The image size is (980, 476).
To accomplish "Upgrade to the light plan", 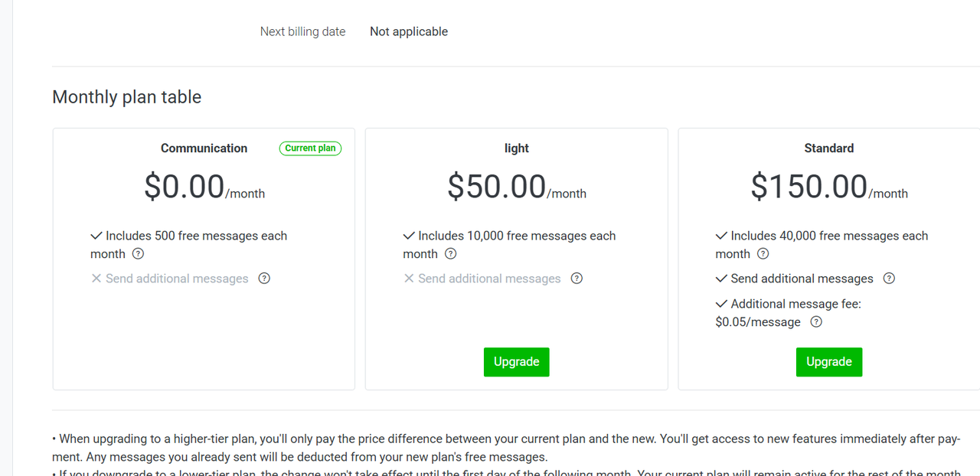I will click(516, 362).
